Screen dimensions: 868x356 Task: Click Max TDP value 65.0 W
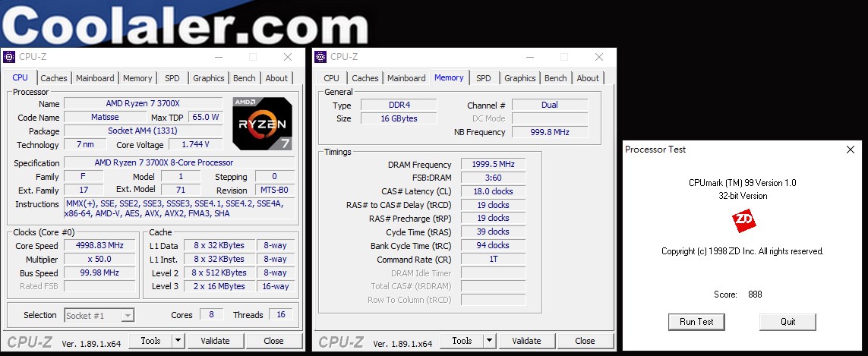206,118
